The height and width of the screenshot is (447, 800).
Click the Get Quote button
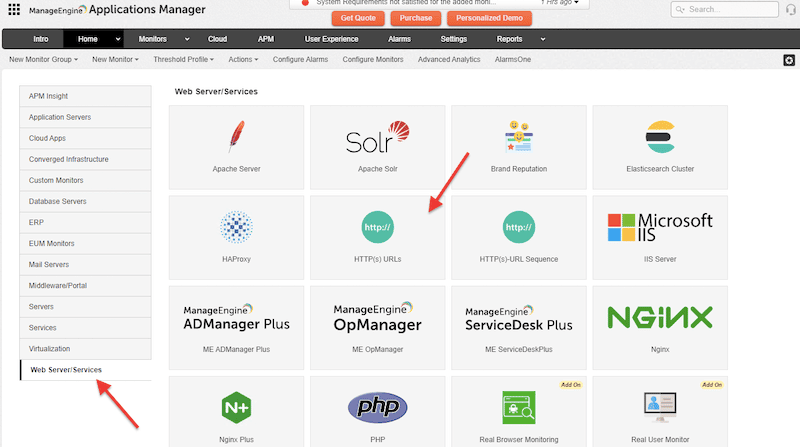358,18
